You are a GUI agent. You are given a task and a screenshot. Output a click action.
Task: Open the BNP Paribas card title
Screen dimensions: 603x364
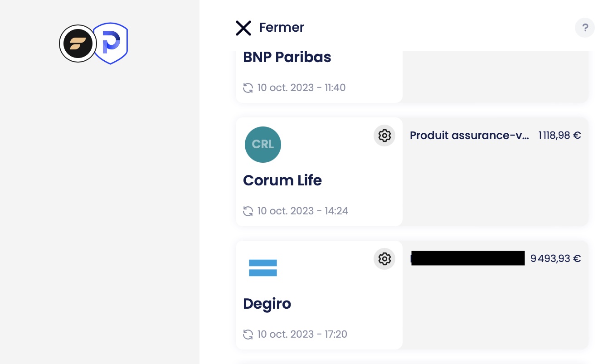point(287,57)
